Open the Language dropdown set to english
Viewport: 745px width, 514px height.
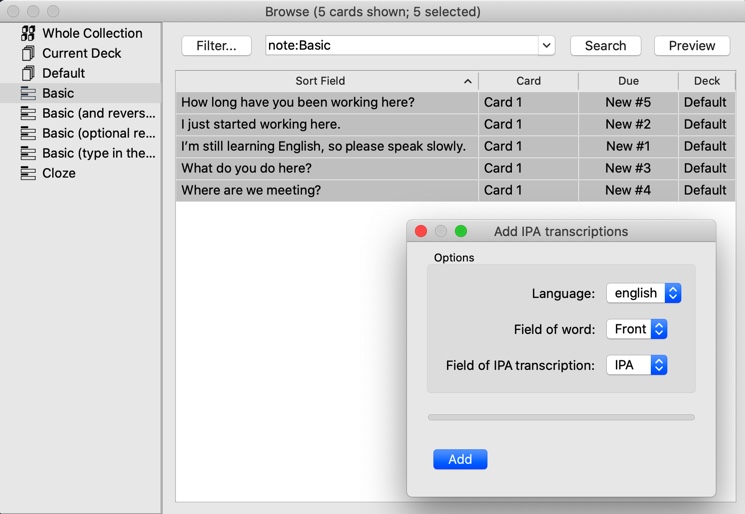[643, 293]
